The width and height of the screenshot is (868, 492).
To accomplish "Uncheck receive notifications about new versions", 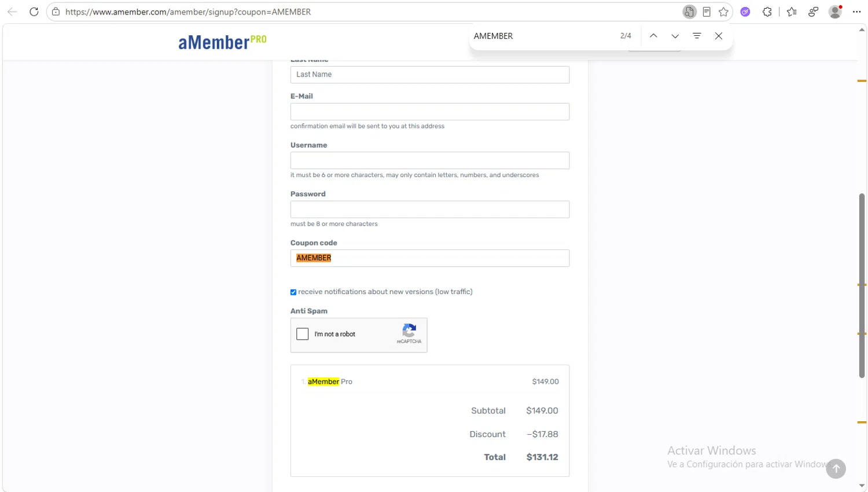I will pos(293,292).
